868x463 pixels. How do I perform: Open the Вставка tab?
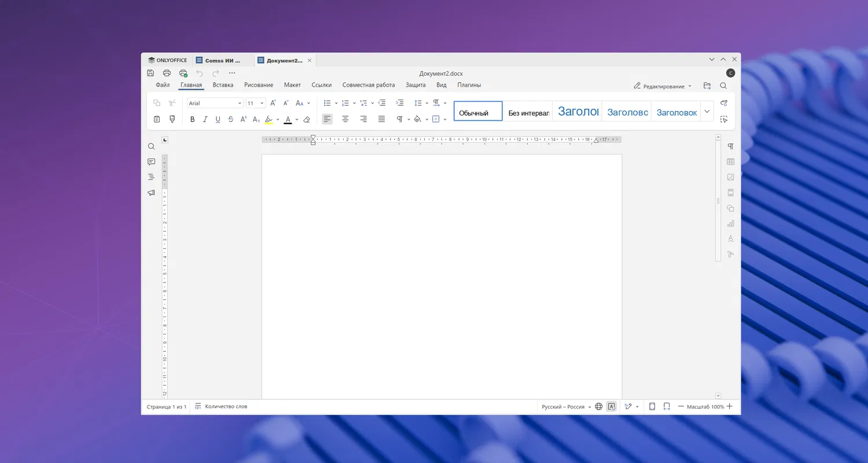[x=223, y=85]
